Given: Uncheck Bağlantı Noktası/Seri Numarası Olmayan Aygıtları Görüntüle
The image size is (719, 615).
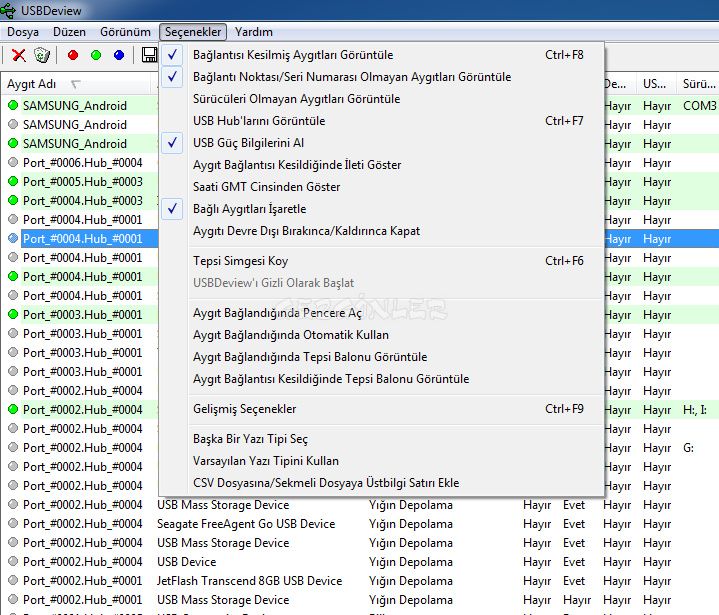Looking at the screenshot, I should [382, 77].
